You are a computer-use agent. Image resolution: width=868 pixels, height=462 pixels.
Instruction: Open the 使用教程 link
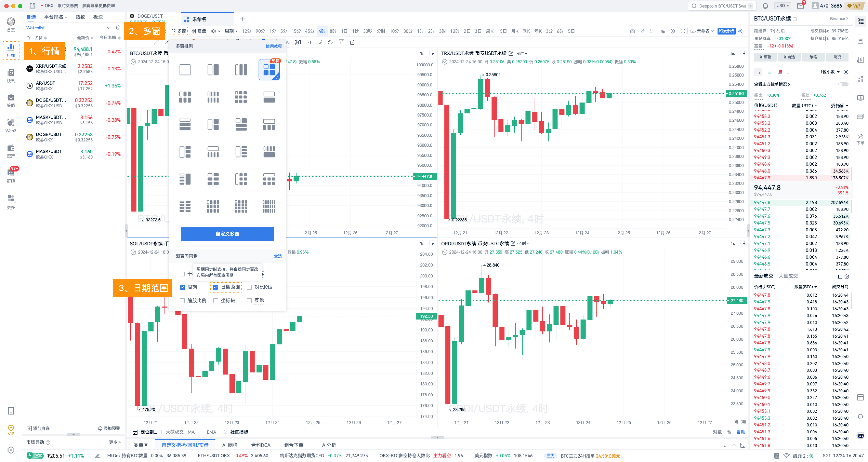point(274,46)
